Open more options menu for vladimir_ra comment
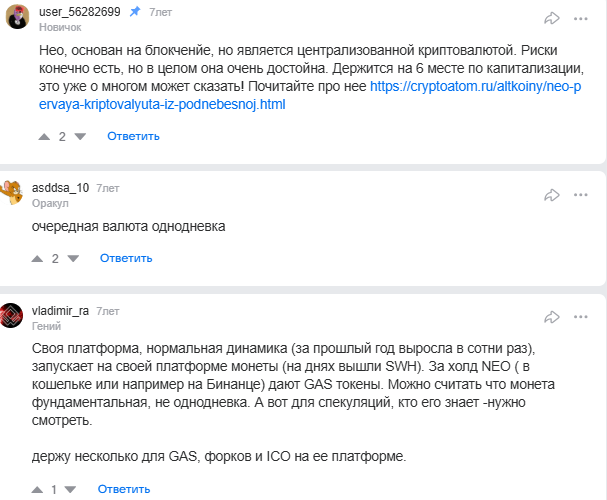Screen dimensions: 607x500 (x=585, y=317)
